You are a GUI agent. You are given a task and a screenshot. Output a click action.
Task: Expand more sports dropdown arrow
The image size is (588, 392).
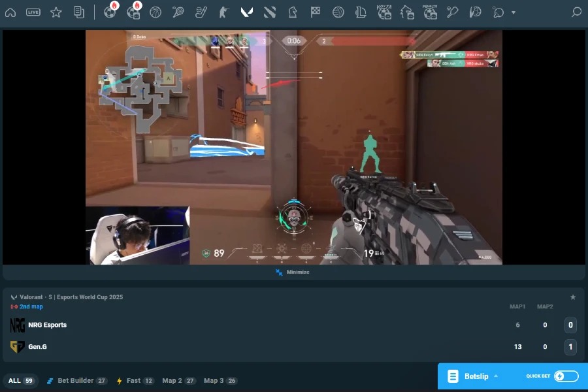coord(514,12)
